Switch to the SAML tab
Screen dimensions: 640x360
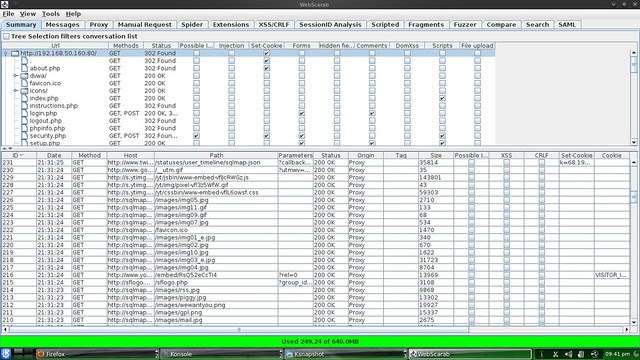567,24
